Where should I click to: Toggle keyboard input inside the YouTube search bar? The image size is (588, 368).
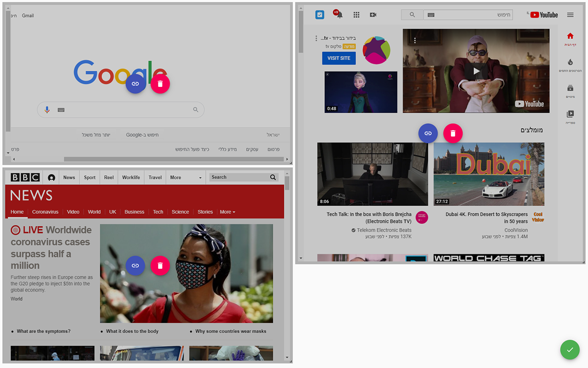430,15
